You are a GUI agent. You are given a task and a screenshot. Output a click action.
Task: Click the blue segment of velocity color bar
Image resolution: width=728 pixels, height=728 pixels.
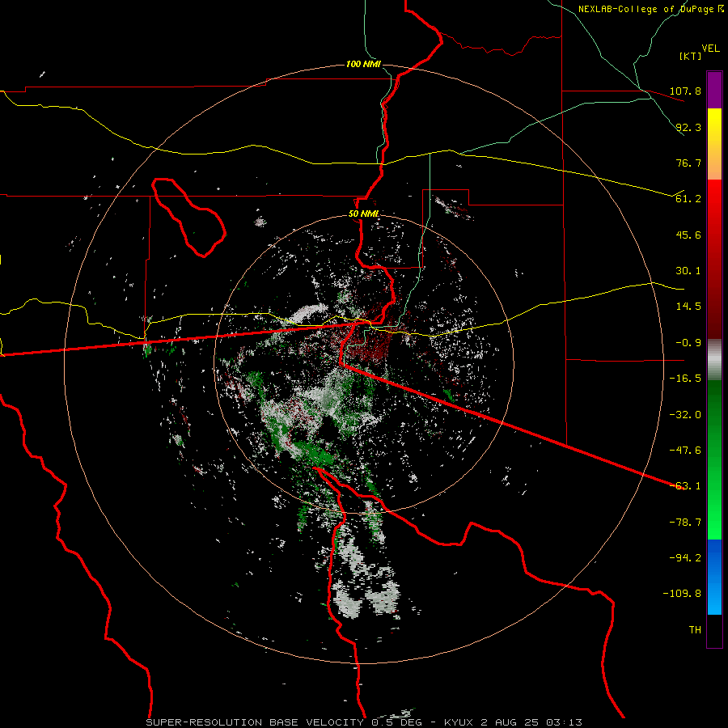[714, 577]
